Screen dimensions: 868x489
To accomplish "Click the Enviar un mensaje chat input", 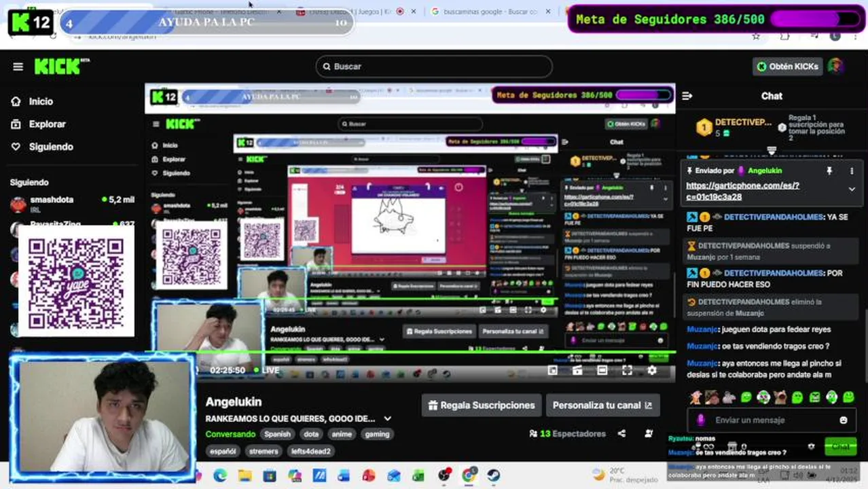I will pos(771,420).
